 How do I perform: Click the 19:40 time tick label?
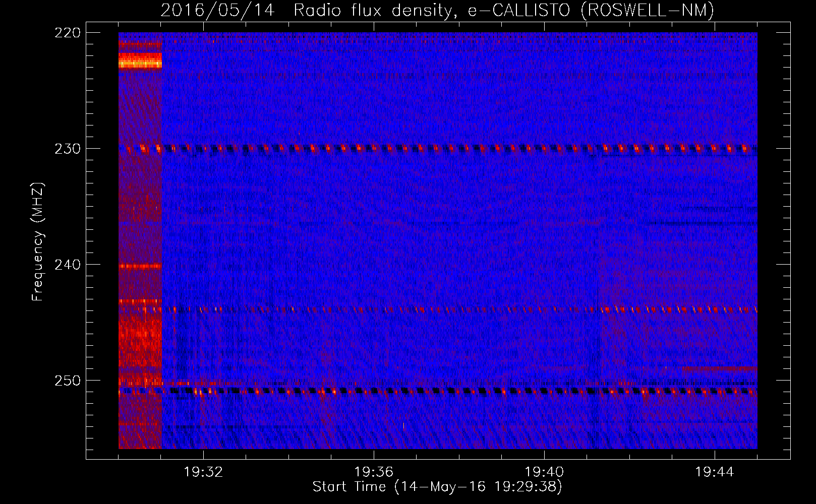[544, 472]
